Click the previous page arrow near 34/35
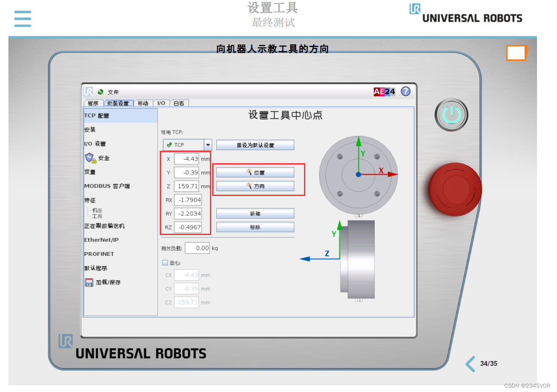The height and width of the screenshot is (392, 557). 470,364
